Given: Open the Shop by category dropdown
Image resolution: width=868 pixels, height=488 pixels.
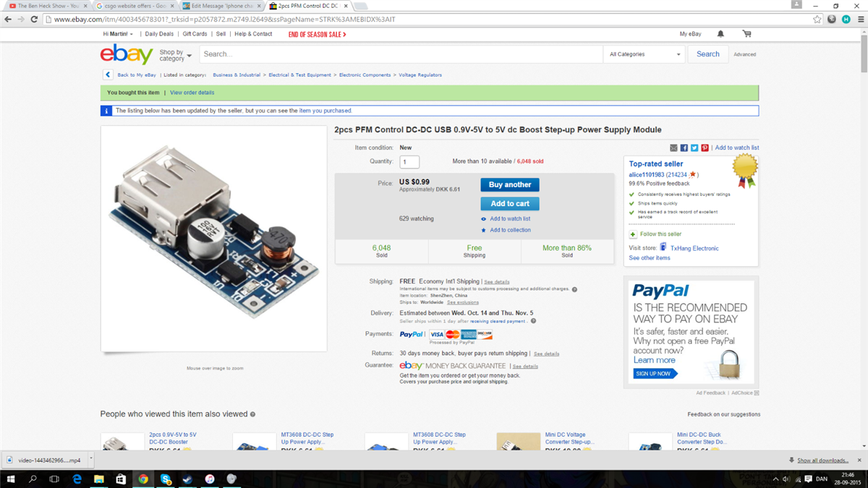Looking at the screenshot, I should click(x=176, y=55).
